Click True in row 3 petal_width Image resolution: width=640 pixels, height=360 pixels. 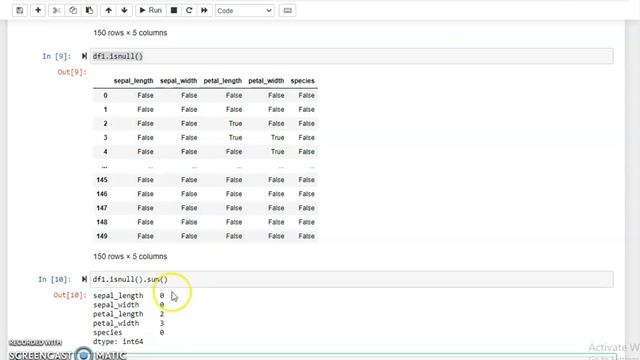[x=278, y=138]
